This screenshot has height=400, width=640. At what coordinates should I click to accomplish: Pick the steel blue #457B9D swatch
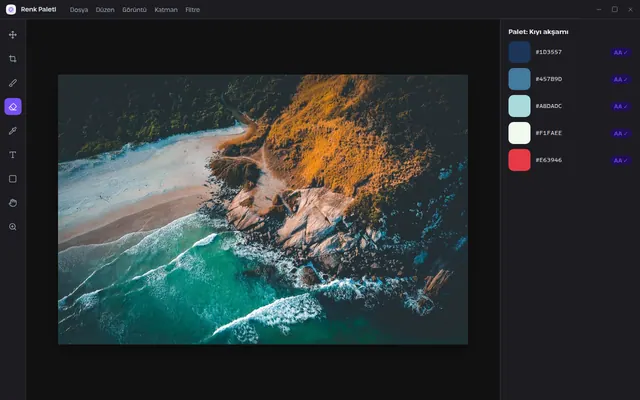click(519, 79)
